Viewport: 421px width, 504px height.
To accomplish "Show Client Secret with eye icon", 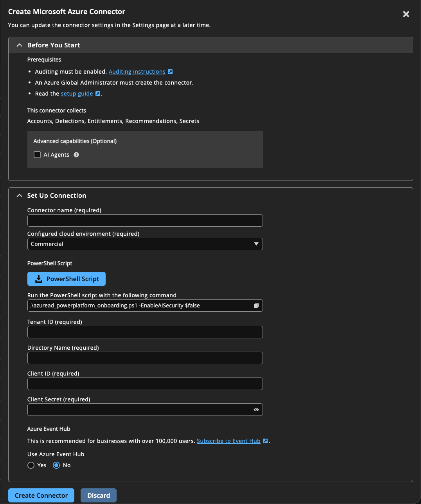I will click(256, 410).
